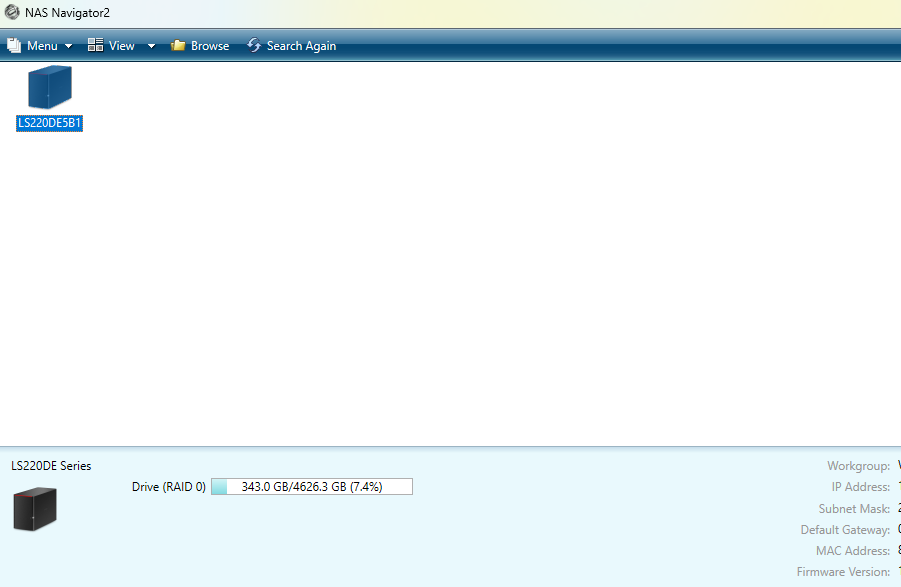This screenshot has width=901, height=587.
Task: Click the NAS Navigator2 title bar icon
Action: (x=12, y=12)
